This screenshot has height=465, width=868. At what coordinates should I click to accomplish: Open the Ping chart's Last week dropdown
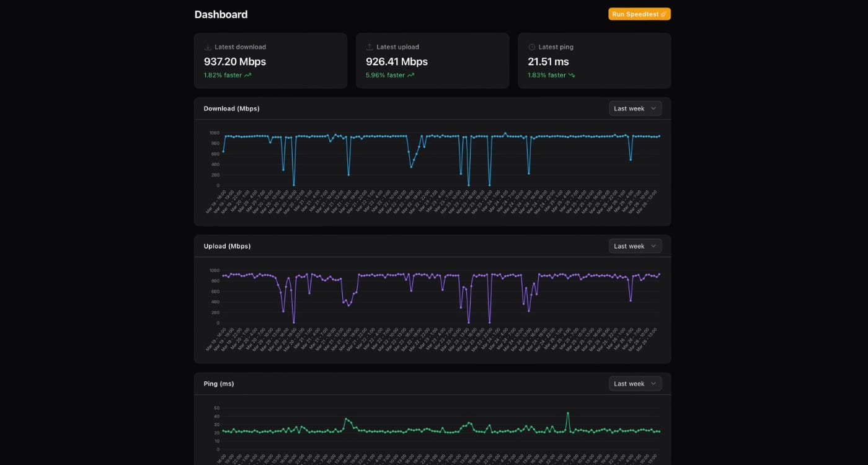pyautogui.click(x=635, y=384)
